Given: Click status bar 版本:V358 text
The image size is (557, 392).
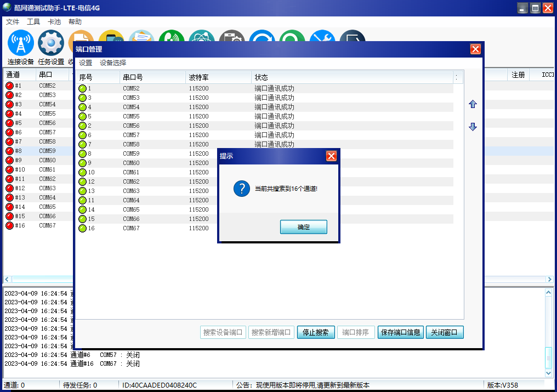Looking at the screenshot, I should pyautogui.click(x=502, y=385).
